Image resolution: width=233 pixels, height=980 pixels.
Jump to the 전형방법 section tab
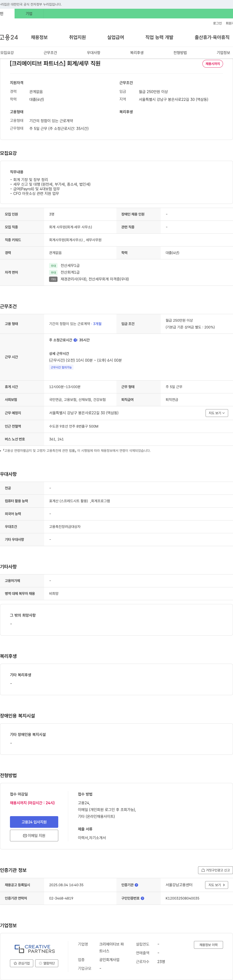point(180,53)
